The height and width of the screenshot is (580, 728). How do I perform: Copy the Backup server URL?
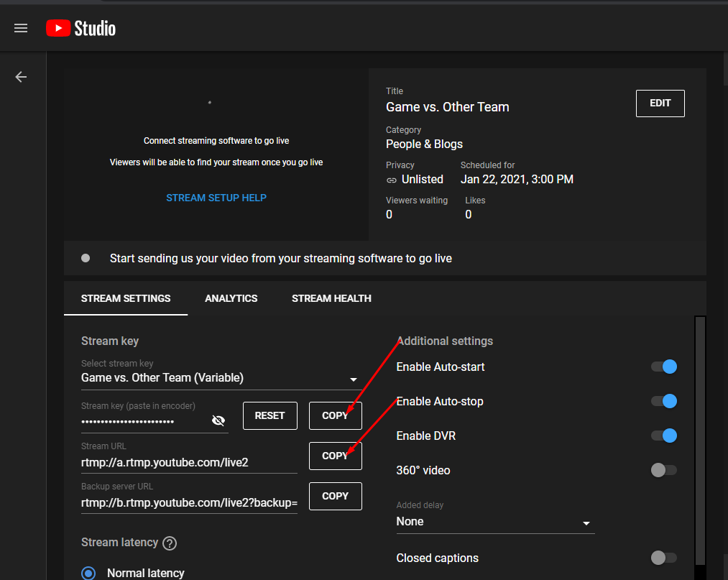pyautogui.click(x=335, y=496)
